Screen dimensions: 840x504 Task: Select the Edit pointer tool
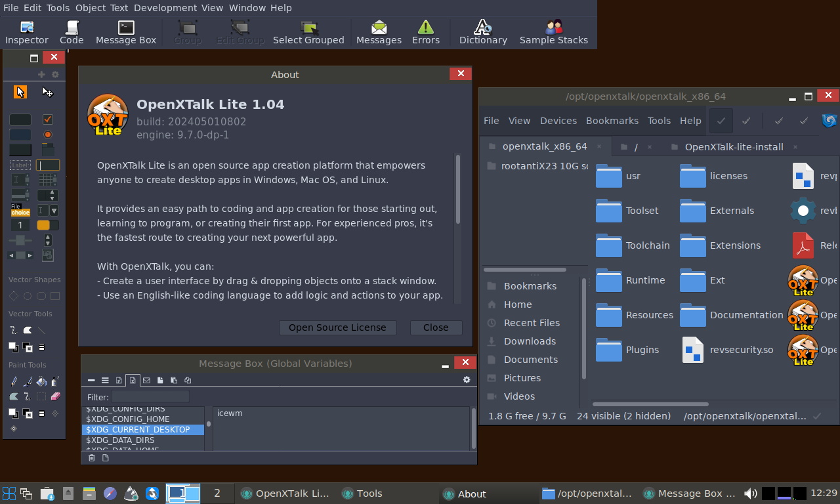47,92
